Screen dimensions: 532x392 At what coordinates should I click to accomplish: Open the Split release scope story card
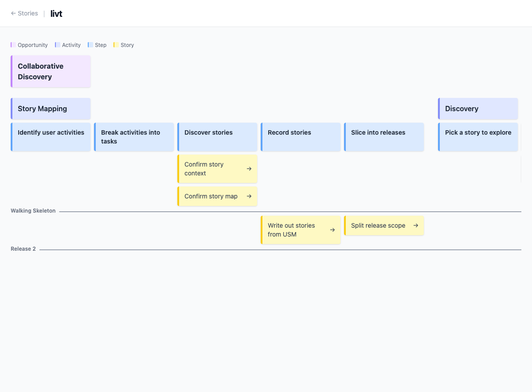coord(384,225)
